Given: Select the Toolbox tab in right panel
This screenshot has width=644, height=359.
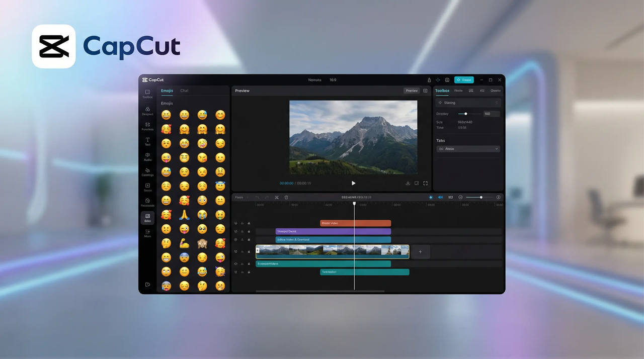Looking at the screenshot, I should click(x=442, y=91).
